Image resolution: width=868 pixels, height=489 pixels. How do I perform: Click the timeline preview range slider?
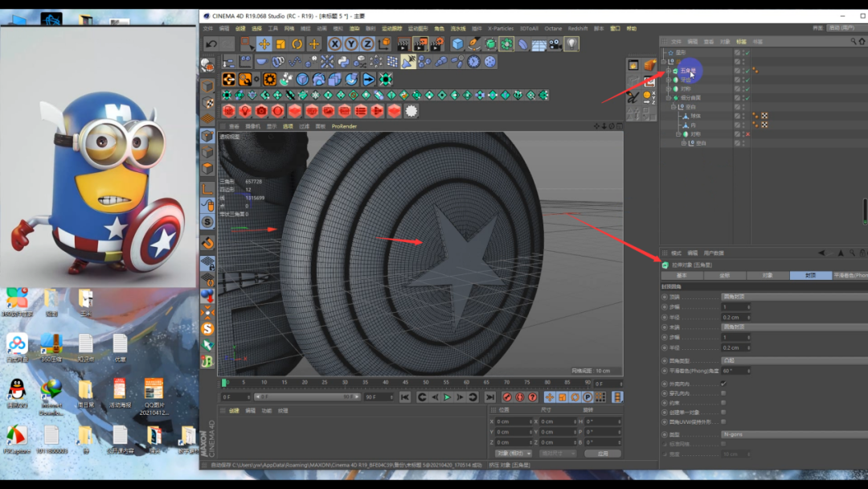point(309,397)
